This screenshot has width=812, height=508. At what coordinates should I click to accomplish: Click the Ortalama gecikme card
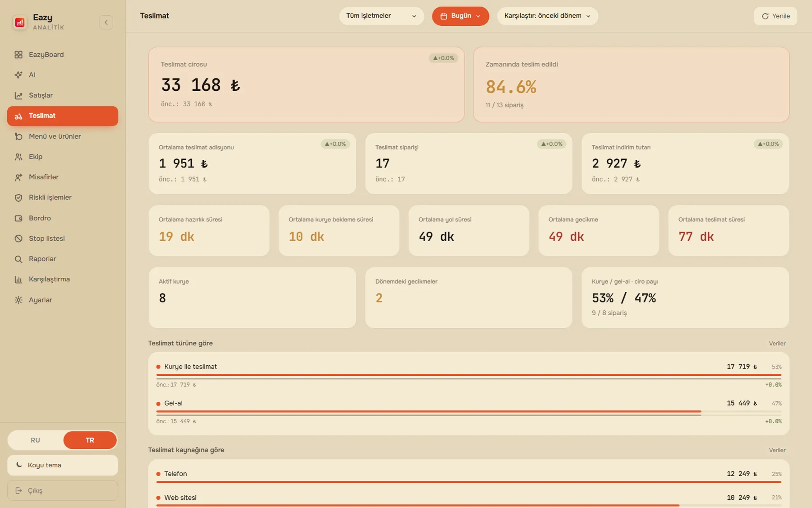click(599, 231)
